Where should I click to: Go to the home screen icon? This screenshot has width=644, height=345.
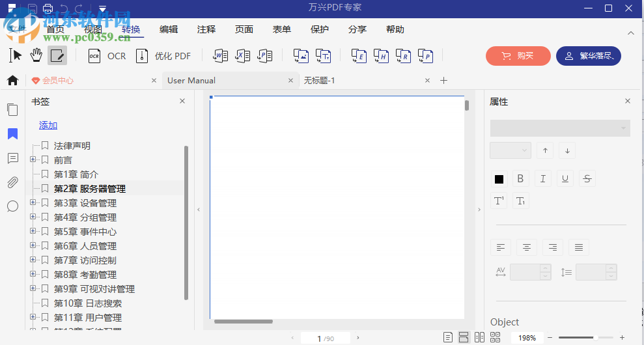coord(13,81)
